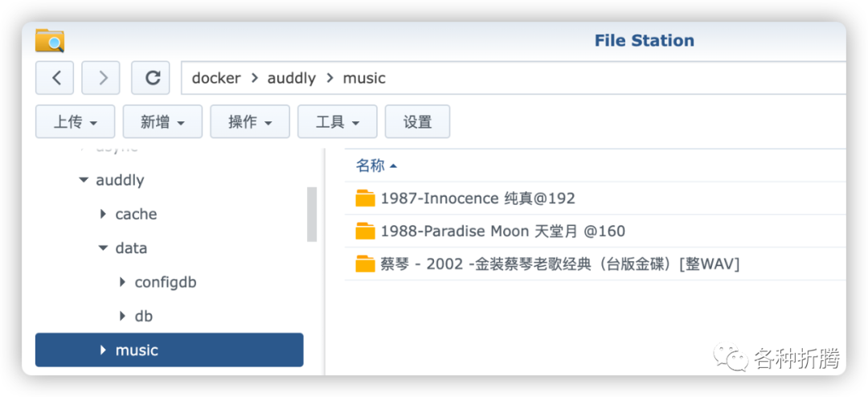Viewport: 868px width, 397px height.
Task: Open the 操作 action dropdown
Action: (x=250, y=122)
